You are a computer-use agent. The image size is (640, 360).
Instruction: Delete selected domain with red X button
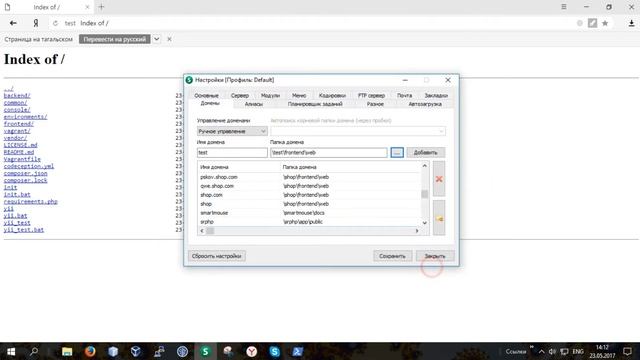click(439, 179)
